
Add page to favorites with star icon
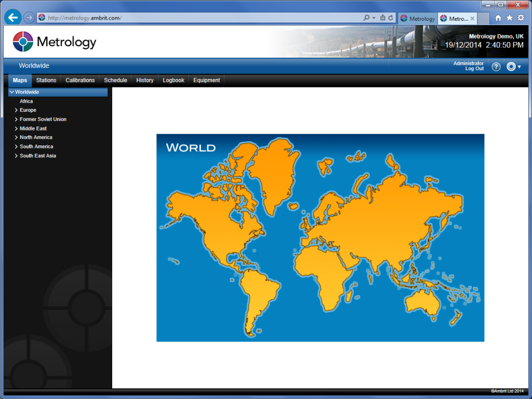tap(509, 17)
